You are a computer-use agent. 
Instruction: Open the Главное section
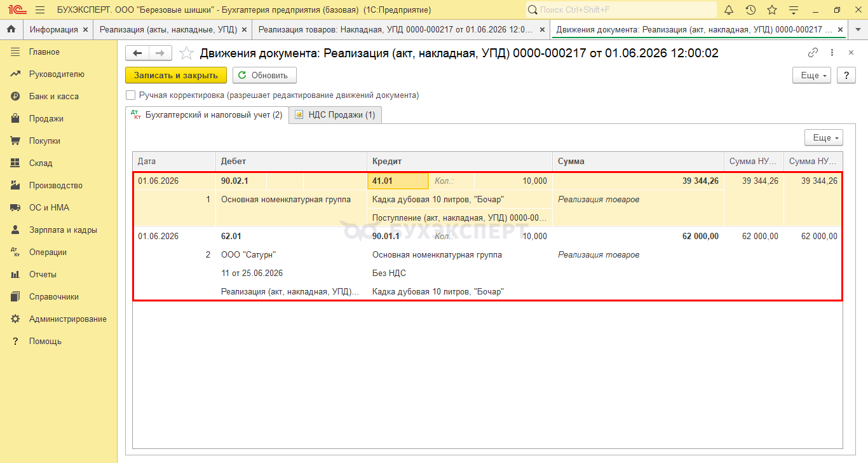click(x=44, y=52)
